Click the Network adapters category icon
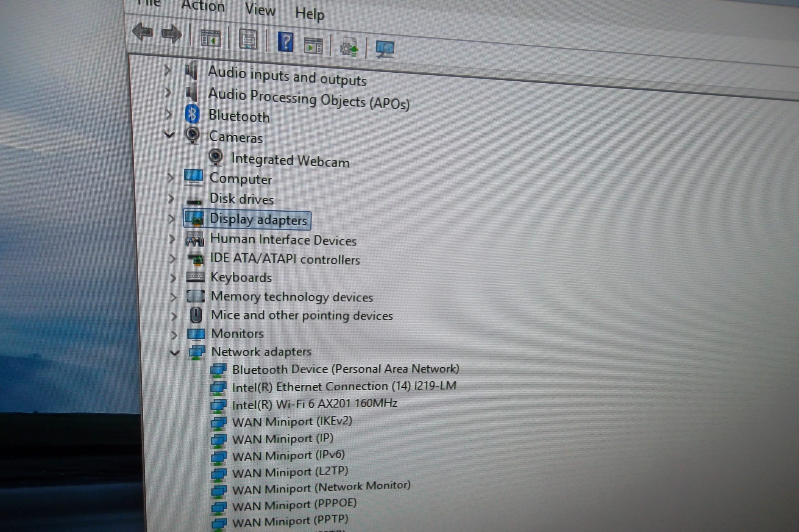The width and height of the screenshot is (799, 532). 197,352
